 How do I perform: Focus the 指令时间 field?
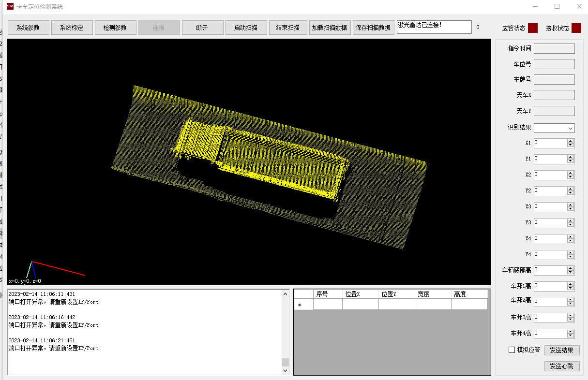[555, 48]
